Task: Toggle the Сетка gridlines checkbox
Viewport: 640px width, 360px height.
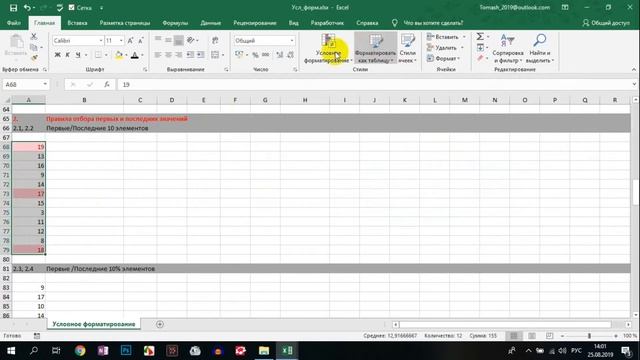Action: 72,8
